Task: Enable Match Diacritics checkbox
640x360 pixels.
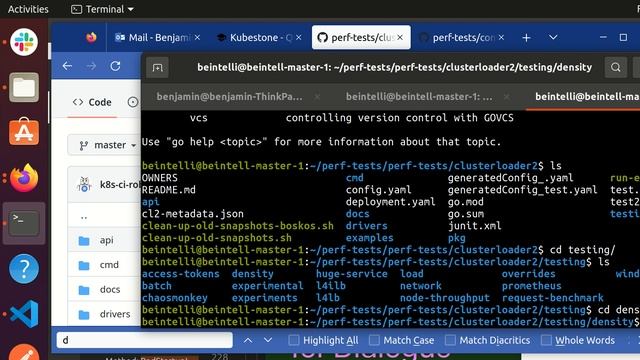Action: tap(450, 340)
